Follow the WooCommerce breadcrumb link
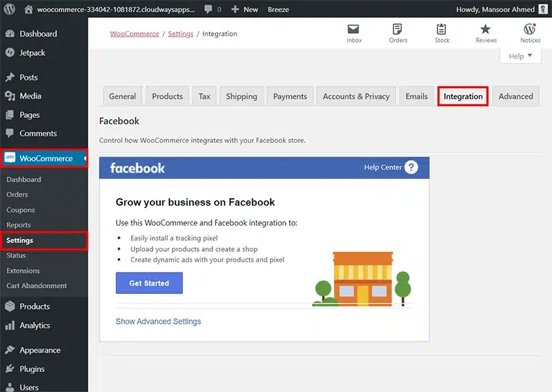The image size is (552, 392). 135,34
